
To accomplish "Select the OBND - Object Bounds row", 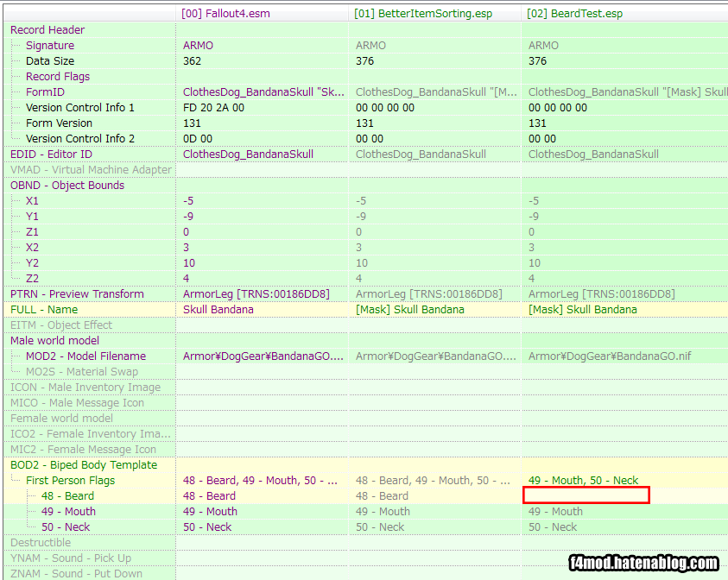I will click(67, 186).
